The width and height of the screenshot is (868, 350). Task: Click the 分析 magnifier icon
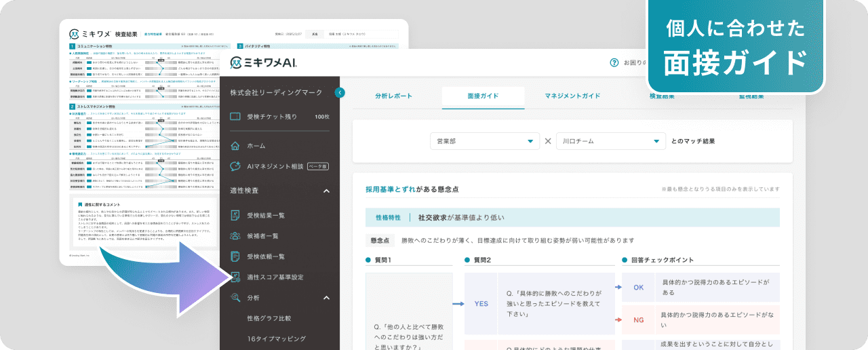point(235,297)
